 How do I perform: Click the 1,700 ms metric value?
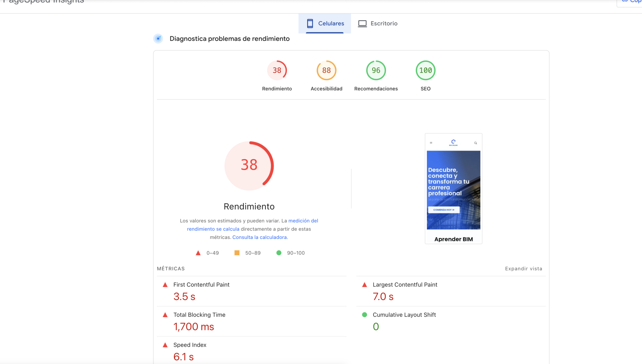[194, 327]
